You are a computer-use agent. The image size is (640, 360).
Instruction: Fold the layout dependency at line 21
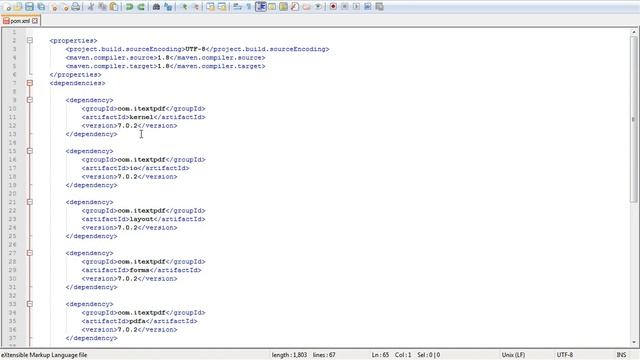point(30,202)
